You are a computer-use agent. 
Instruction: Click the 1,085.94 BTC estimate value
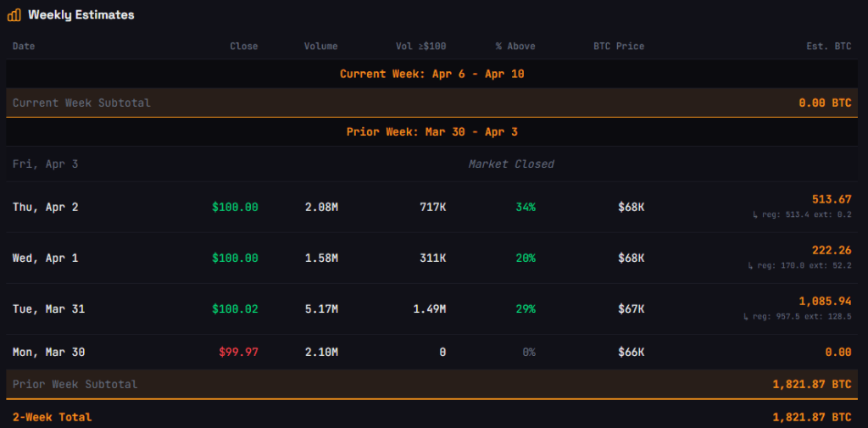[825, 301]
